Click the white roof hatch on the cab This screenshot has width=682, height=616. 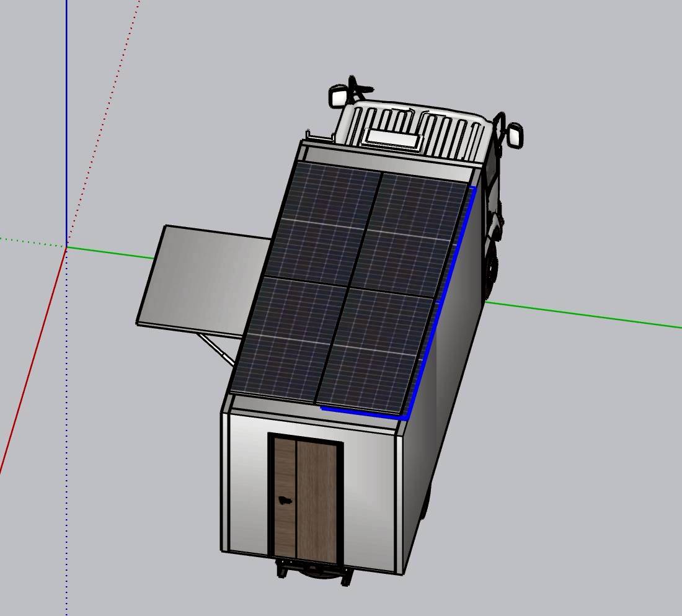(392, 138)
